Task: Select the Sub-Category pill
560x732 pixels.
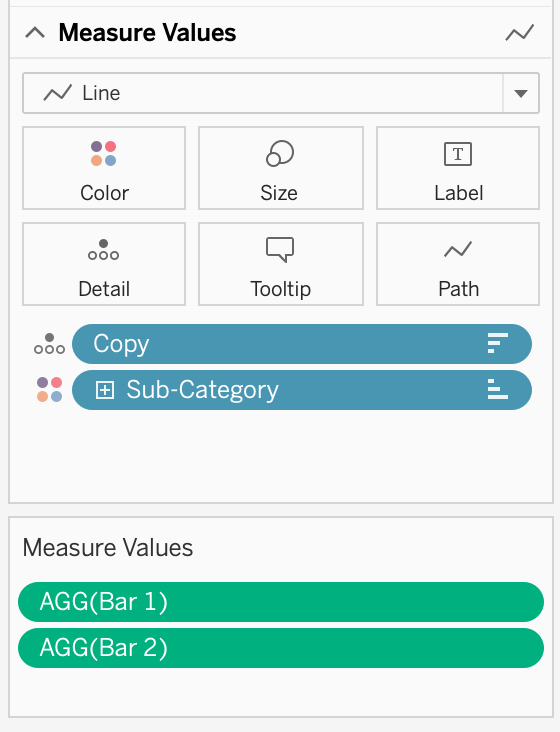Action: click(x=302, y=390)
